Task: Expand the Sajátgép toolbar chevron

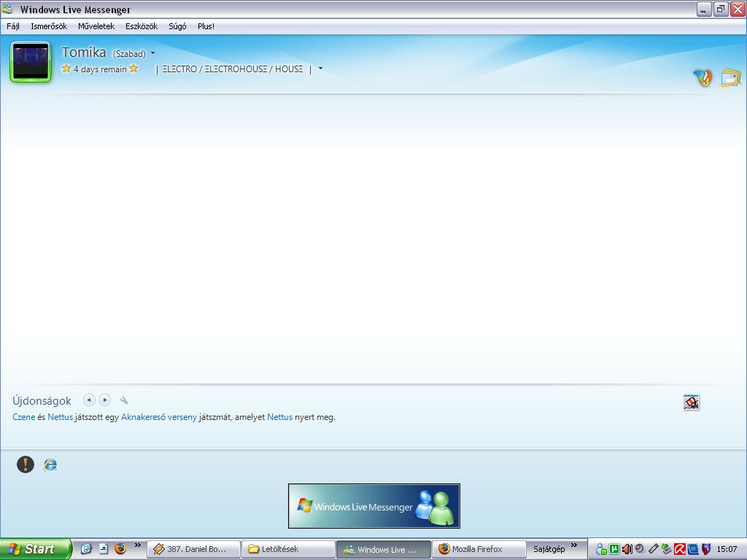Action: coord(574,545)
